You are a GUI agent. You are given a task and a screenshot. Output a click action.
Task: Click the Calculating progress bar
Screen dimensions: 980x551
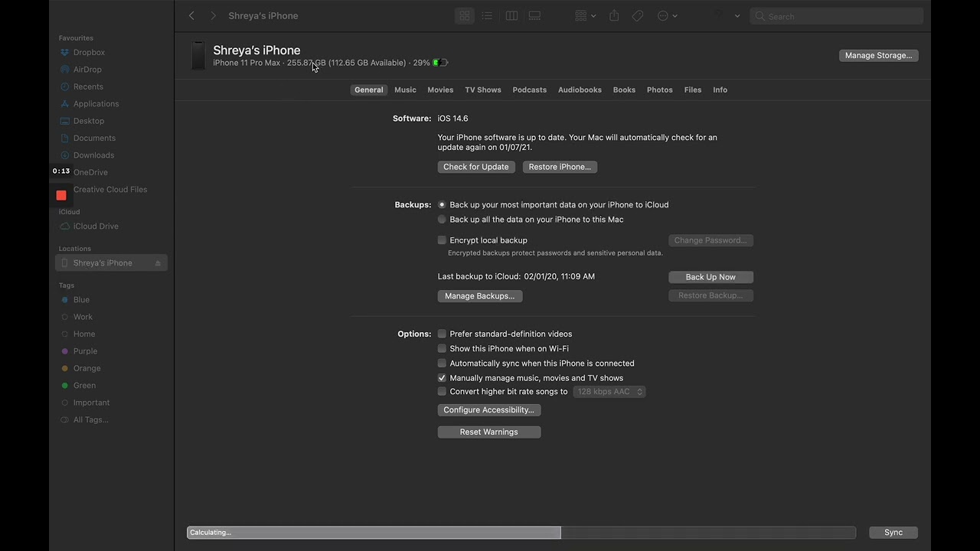(521, 533)
